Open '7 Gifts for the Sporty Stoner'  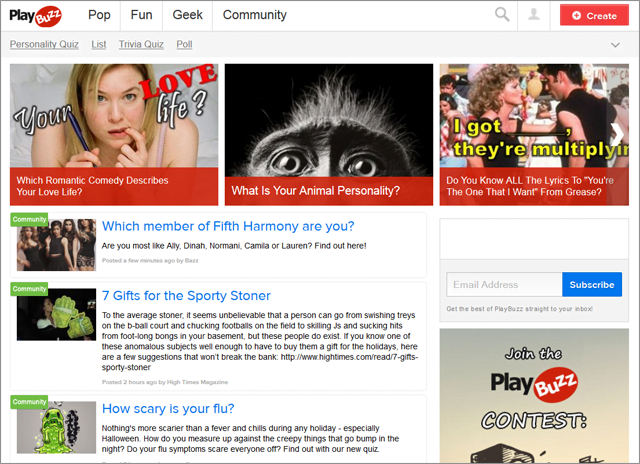186,295
